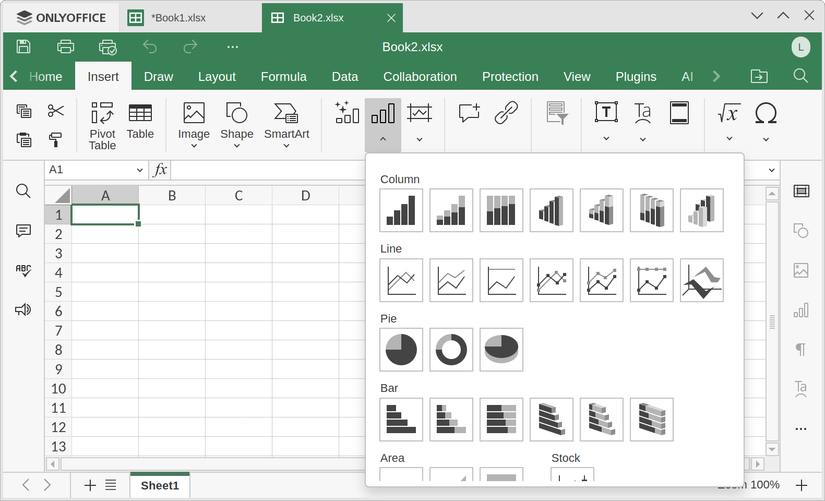Expand the SmartArt dropdown arrow
The height and width of the screenshot is (501, 825).
(286, 146)
